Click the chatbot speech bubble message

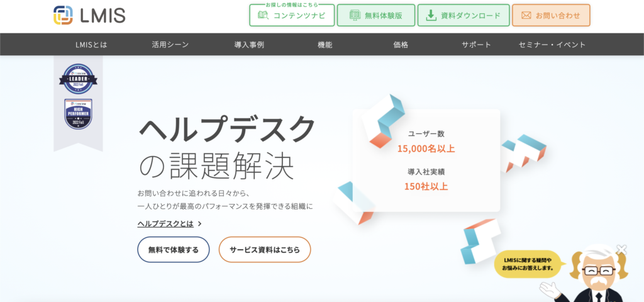click(528, 264)
